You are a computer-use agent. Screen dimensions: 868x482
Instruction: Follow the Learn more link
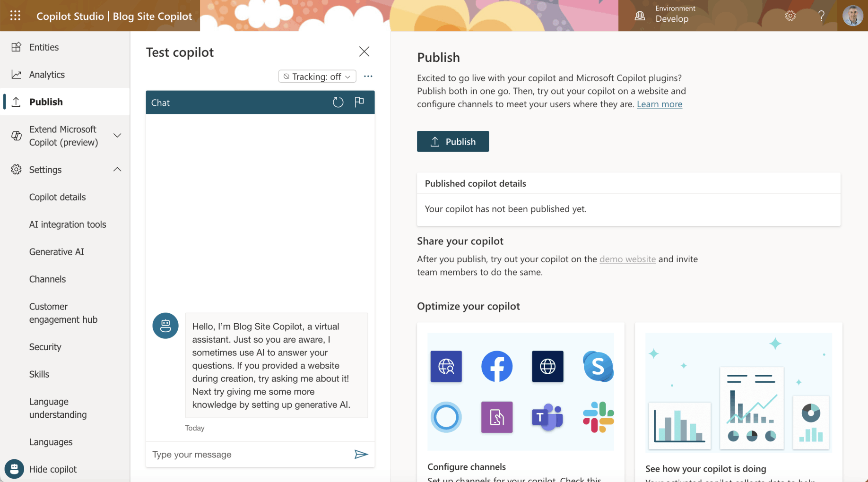coord(659,104)
